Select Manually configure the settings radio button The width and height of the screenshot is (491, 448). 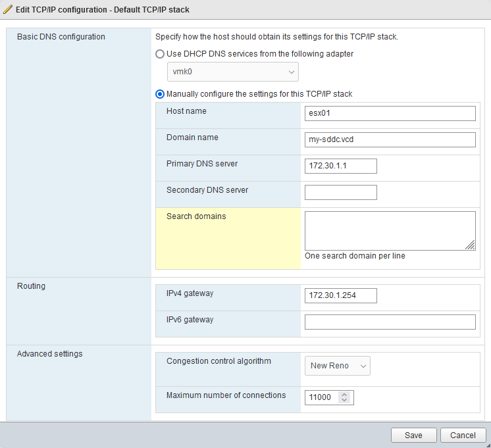160,94
